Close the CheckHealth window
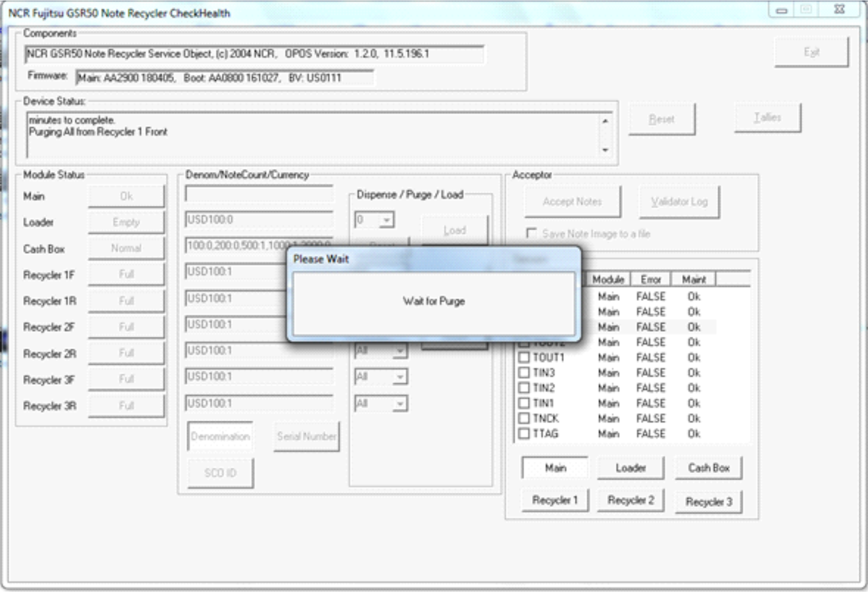 click(x=839, y=9)
